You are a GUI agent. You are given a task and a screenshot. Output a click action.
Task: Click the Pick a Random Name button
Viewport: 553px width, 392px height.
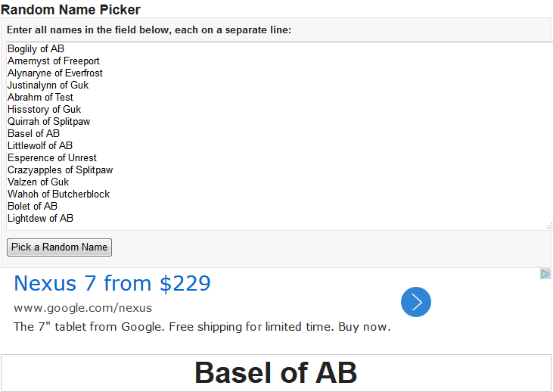[59, 247]
